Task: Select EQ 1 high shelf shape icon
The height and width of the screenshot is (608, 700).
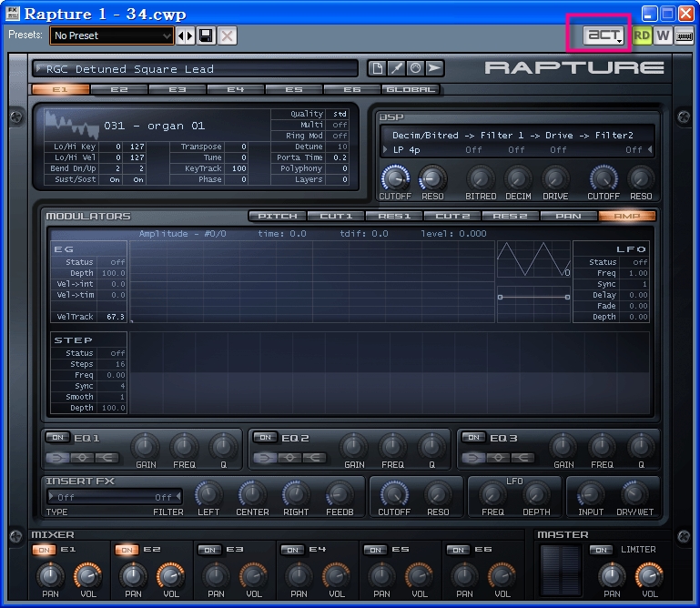Action: pyautogui.click(x=107, y=458)
